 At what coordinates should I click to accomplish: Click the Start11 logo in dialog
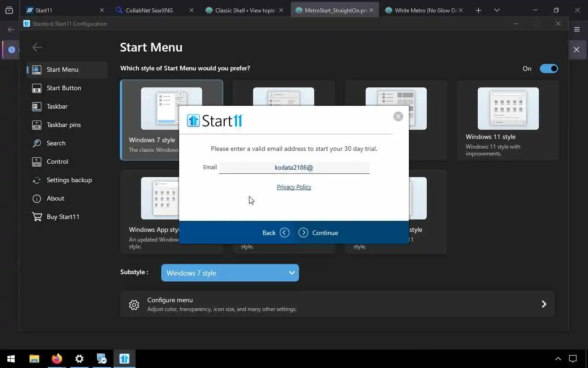[215, 121]
